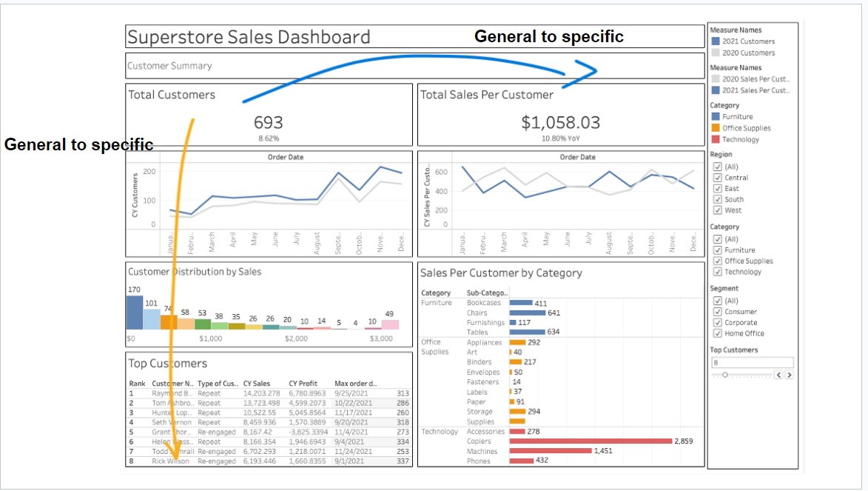868x491 pixels.
Task: Click the 8.62% label under 693
Action: pos(269,138)
